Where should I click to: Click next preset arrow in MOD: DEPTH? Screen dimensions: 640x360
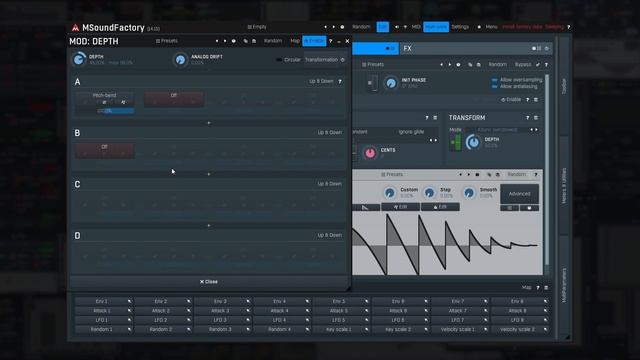click(225, 41)
